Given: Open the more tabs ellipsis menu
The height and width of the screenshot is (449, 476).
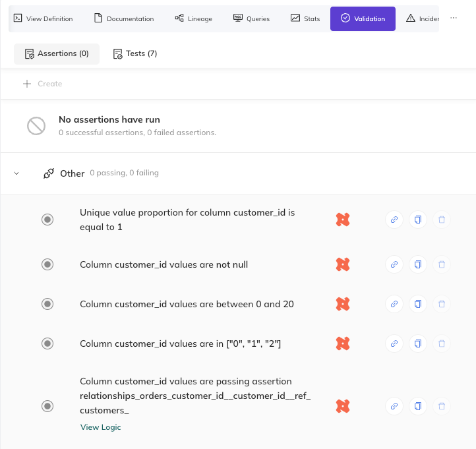Looking at the screenshot, I should (x=454, y=18).
